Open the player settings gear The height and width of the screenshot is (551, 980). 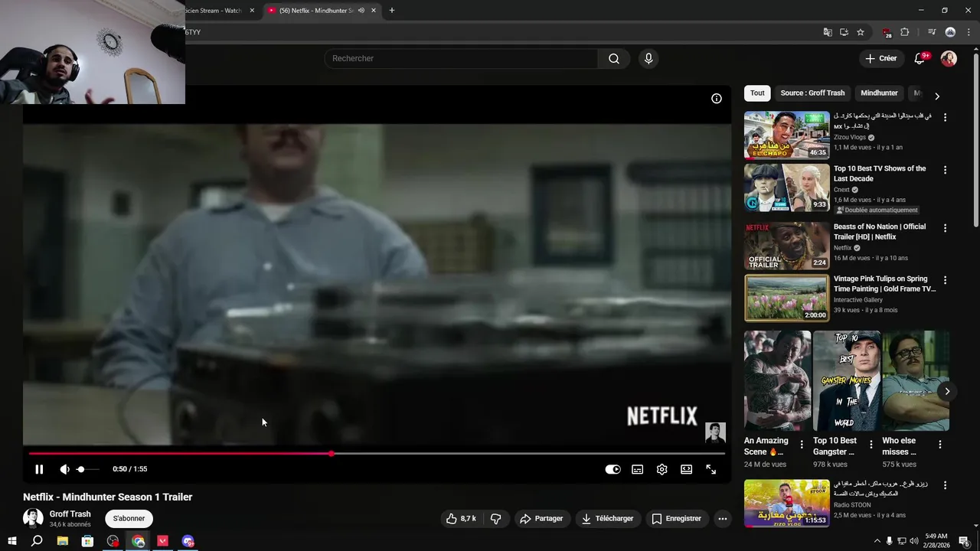pos(661,469)
